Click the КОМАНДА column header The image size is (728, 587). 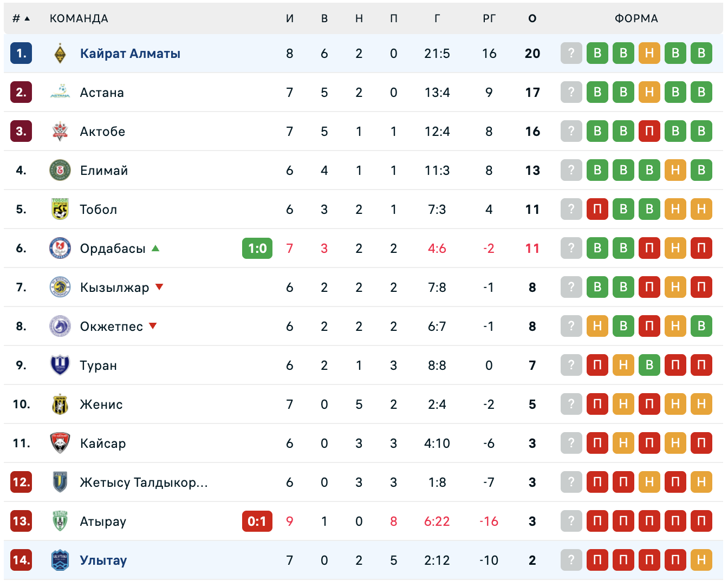pyautogui.click(x=79, y=18)
